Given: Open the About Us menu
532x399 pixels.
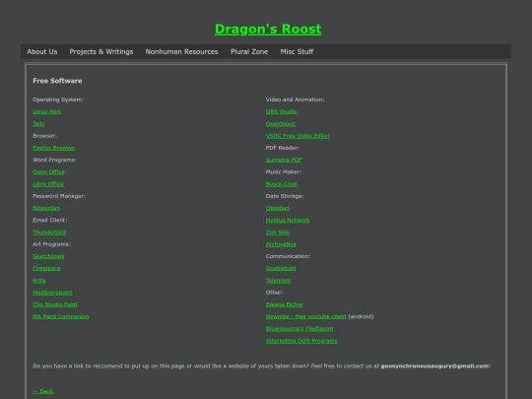Looking at the screenshot, I should (x=42, y=51).
